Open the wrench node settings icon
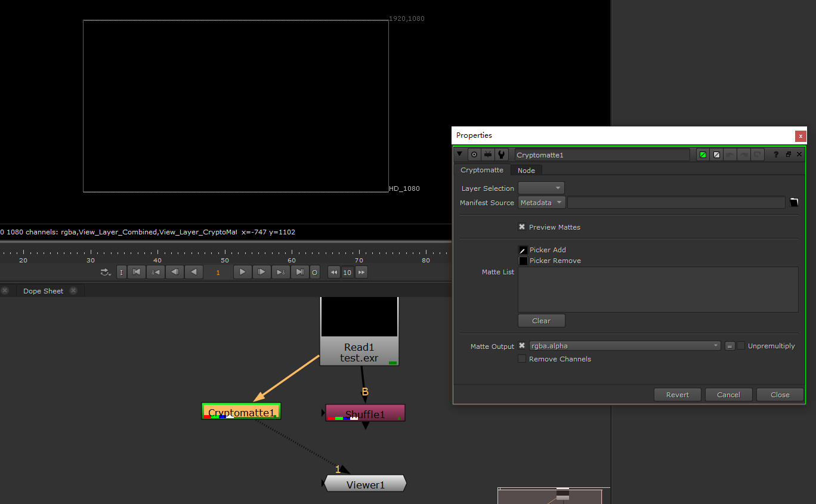Image resolution: width=816 pixels, height=504 pixels. click(x=502, y=154)
